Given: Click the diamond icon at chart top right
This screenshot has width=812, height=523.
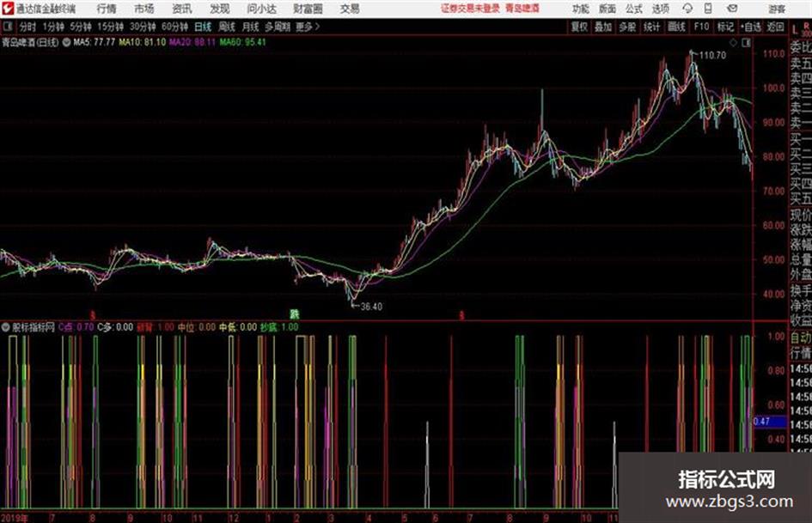Looking at the screenshot, I should 733,43.
